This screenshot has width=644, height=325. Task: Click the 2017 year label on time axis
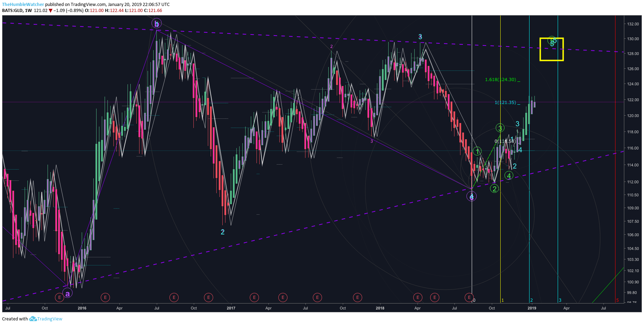pyautogui.click(x=231, y=308)
